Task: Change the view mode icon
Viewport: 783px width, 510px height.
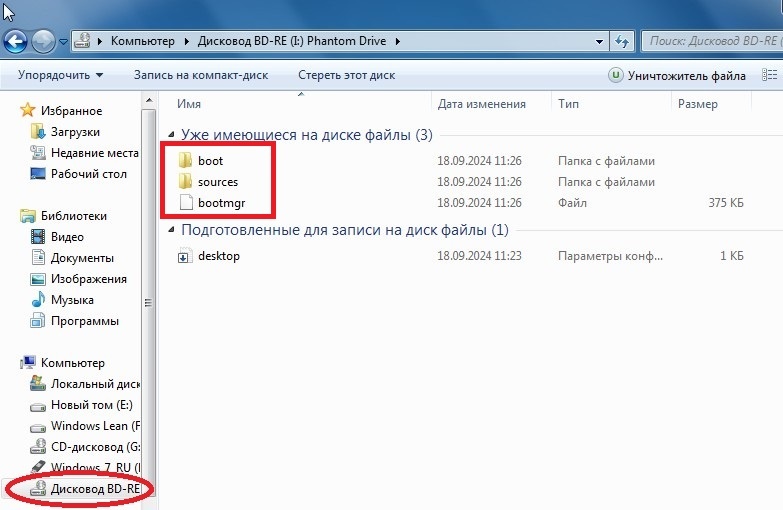Action: [x=770, y=75]
